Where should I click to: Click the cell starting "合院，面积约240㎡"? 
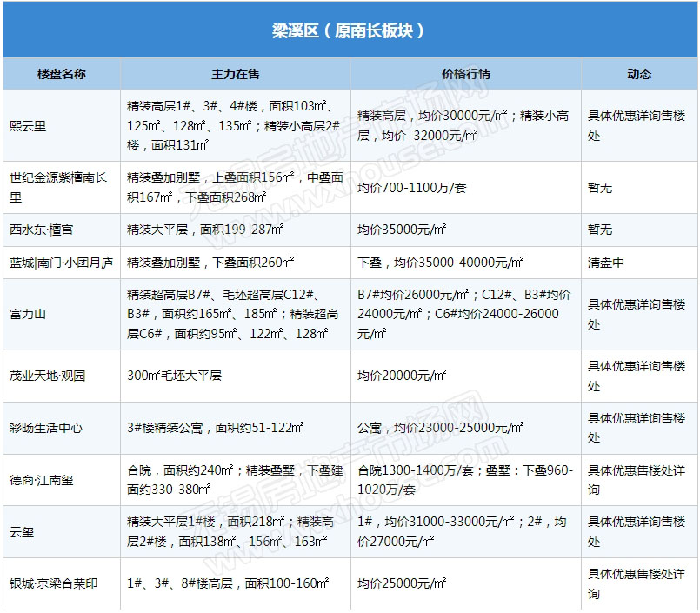tap(235, 480)
